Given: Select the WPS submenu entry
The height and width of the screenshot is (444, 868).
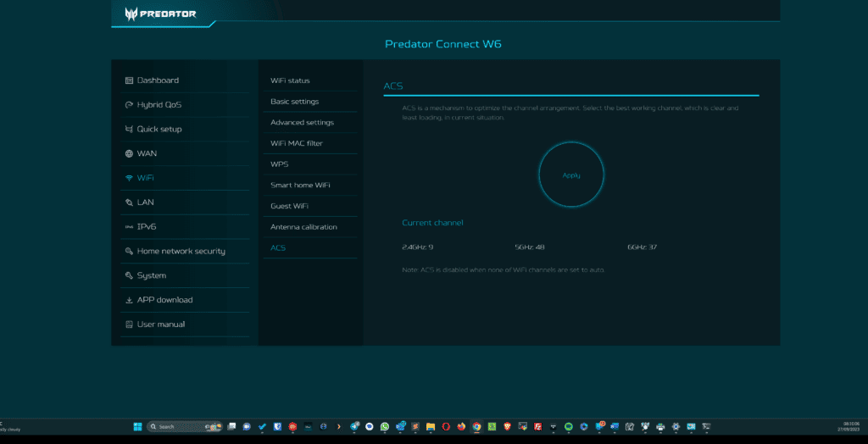Looking at the screenshot, I should [279, 164].
